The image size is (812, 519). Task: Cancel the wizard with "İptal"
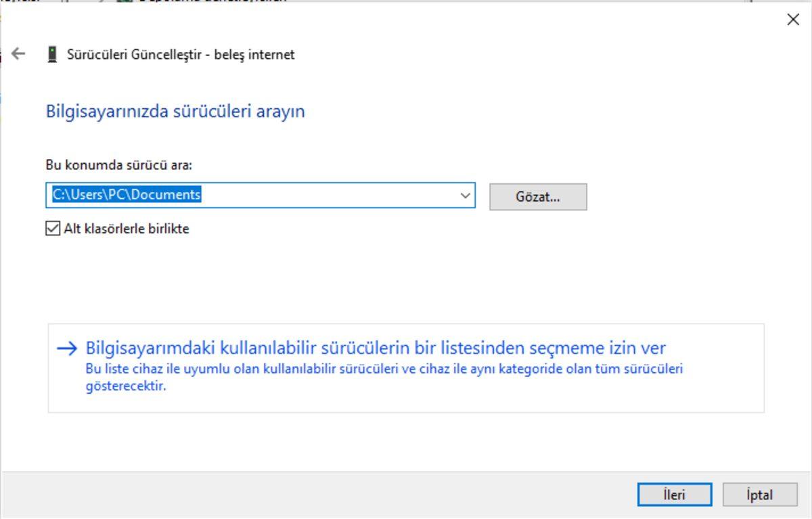point(759,494)
